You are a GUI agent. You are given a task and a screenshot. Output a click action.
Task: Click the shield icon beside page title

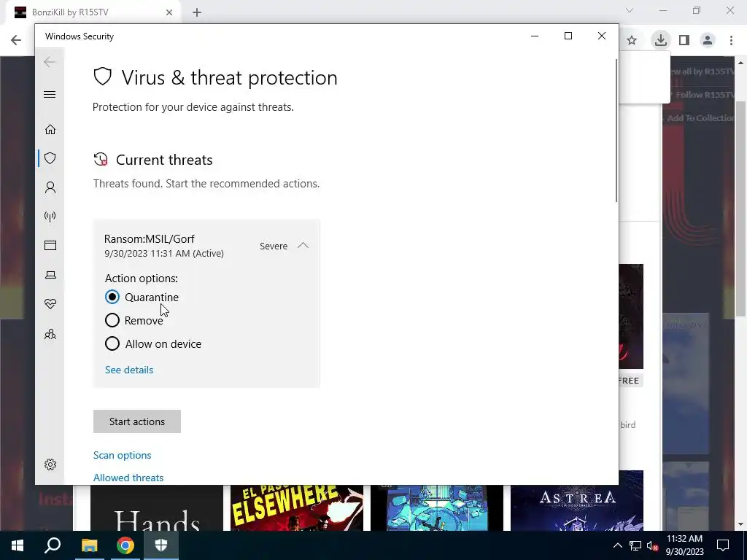coord(102,76)
